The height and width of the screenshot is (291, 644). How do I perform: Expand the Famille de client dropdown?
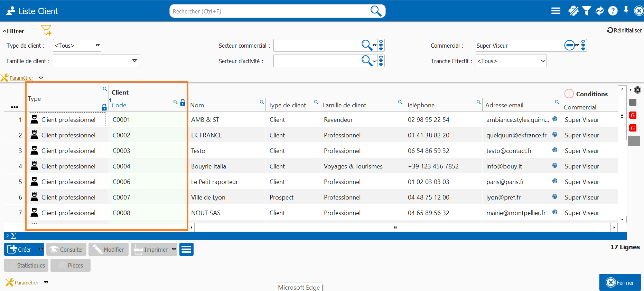coord(134,61)
